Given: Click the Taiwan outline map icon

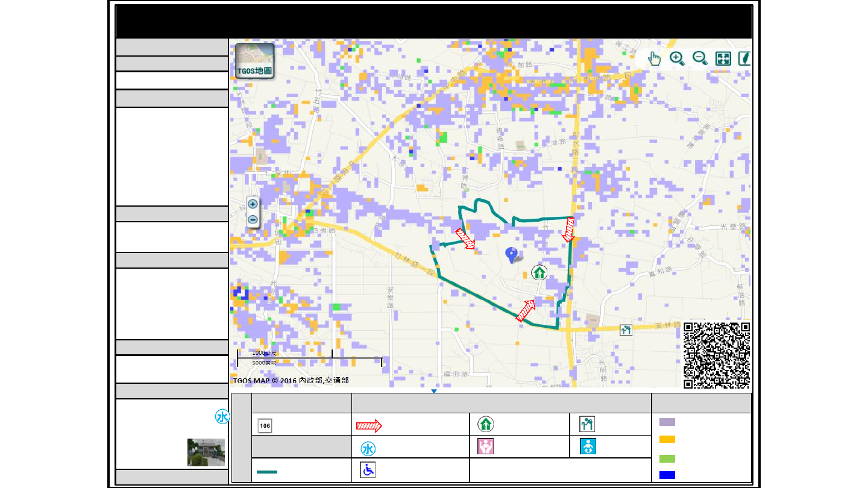Looking at the screenshot, I should tap(744, 58).
